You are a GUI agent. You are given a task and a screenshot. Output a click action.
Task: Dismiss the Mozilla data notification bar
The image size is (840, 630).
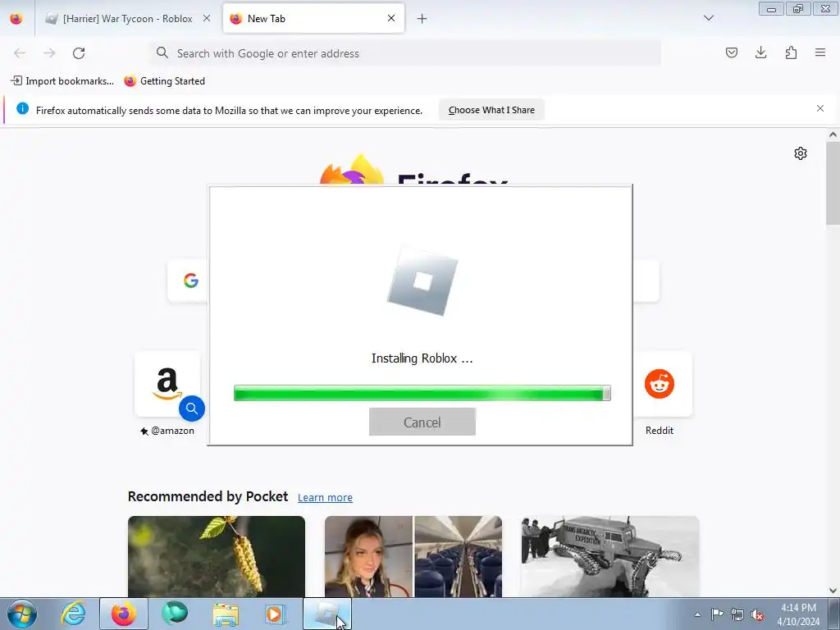coord(820,109)
